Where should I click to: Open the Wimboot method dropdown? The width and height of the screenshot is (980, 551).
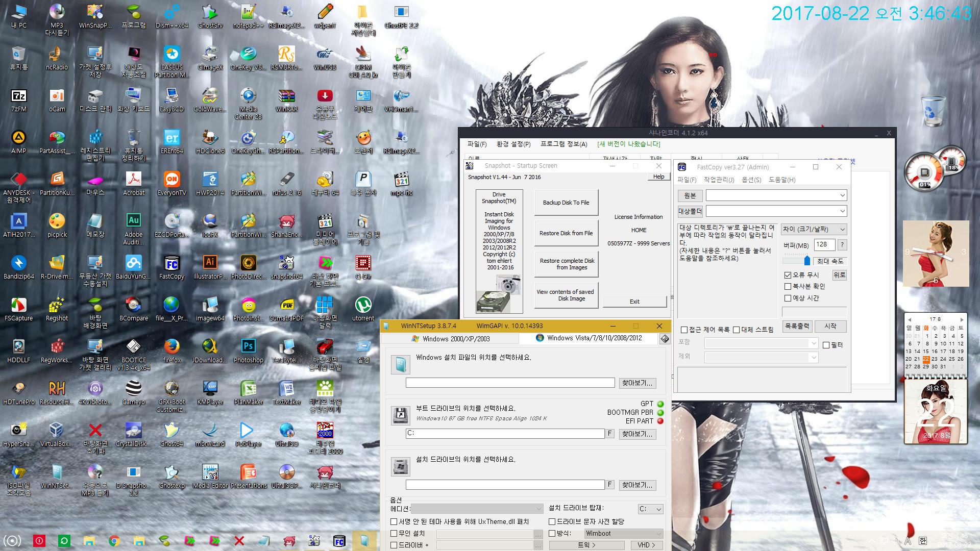pos(624,533)
